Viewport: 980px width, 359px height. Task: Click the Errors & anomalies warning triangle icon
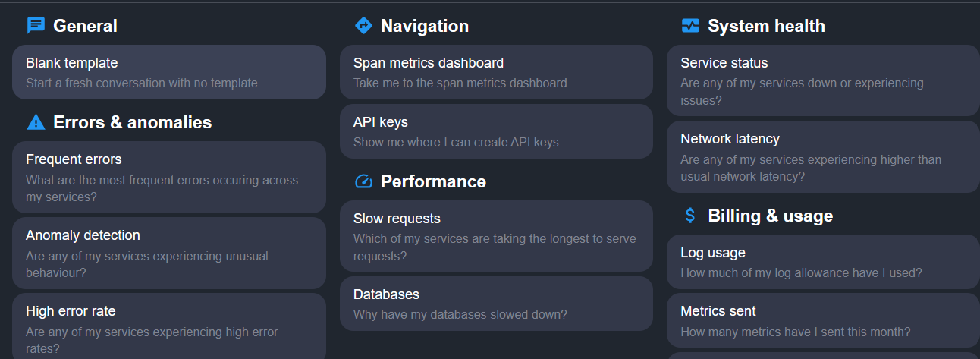pos(36,122)
